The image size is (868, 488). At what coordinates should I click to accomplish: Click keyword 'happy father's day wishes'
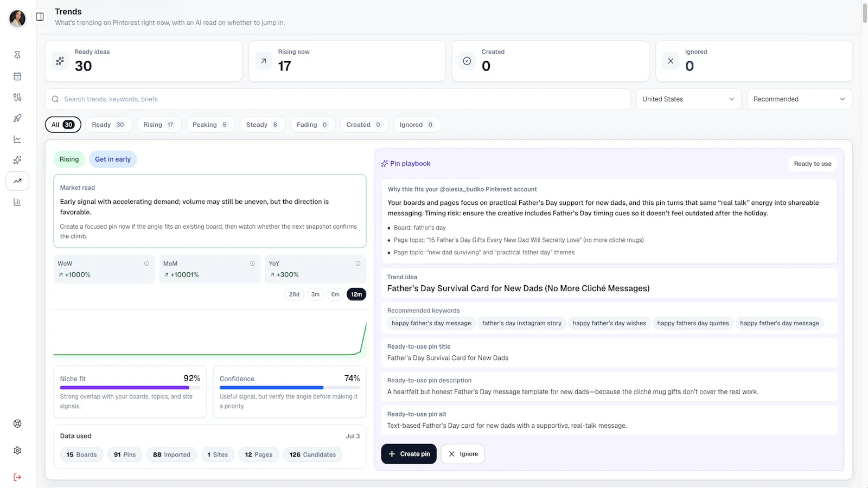[609, 323]
